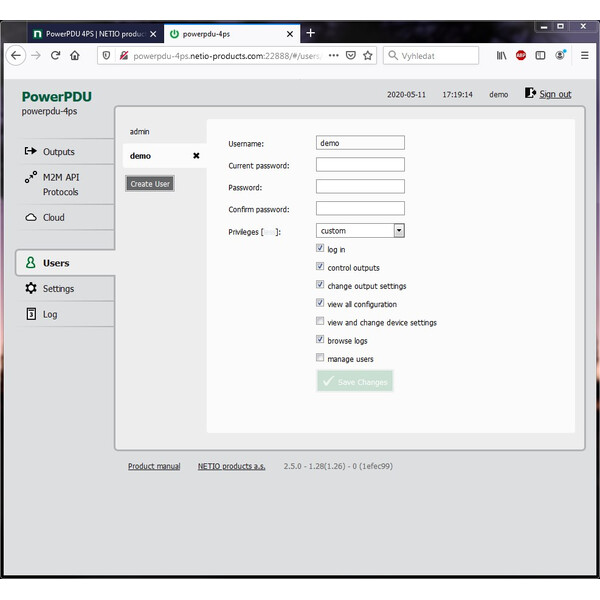600x600 pixels.
Task: Delete the demo user with the X icon
Action: click(196, 156)
